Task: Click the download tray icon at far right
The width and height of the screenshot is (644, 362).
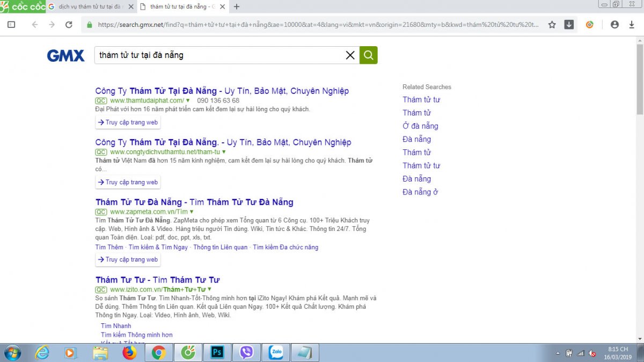Action: (632, 25)
